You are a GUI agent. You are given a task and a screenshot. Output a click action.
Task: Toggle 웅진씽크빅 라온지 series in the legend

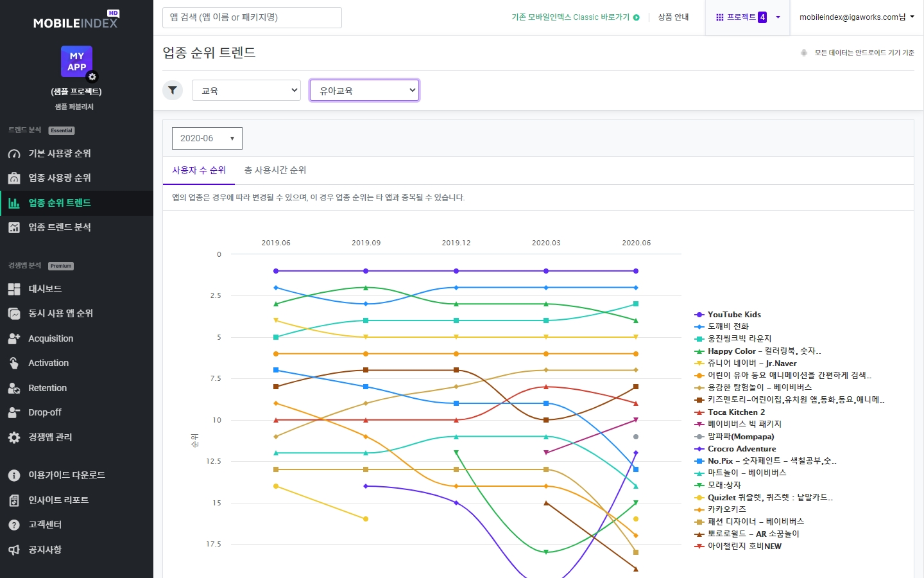(x=733, y=338)
